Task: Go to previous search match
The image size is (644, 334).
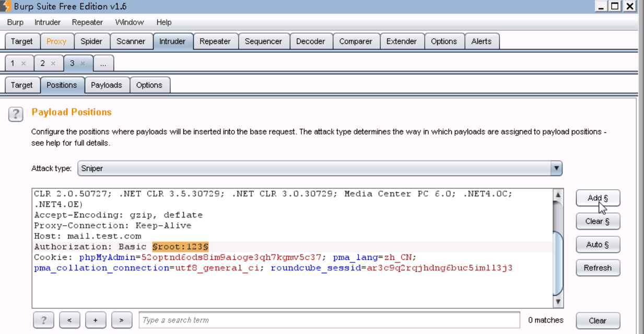Action: [69, 320]
